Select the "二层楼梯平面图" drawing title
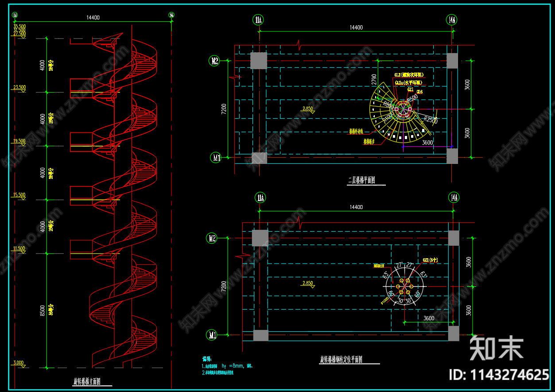555x392 pixels. pos(362,180)
